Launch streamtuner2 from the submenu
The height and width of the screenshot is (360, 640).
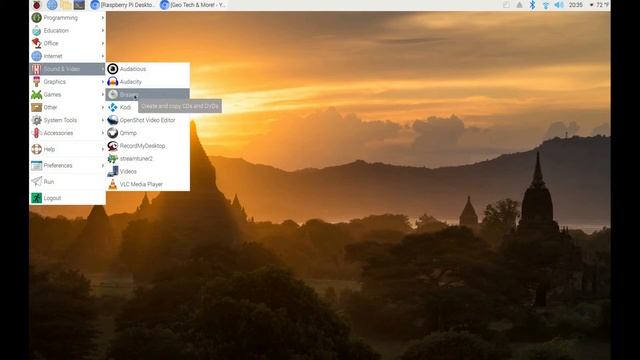tap(148, 158)
